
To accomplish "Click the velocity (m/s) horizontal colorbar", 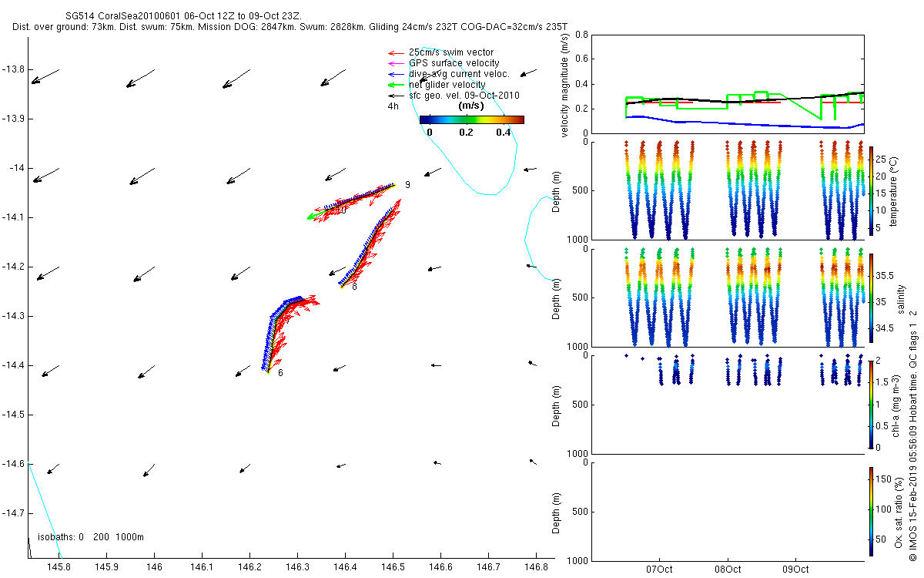I will click(x=471, y=119).
